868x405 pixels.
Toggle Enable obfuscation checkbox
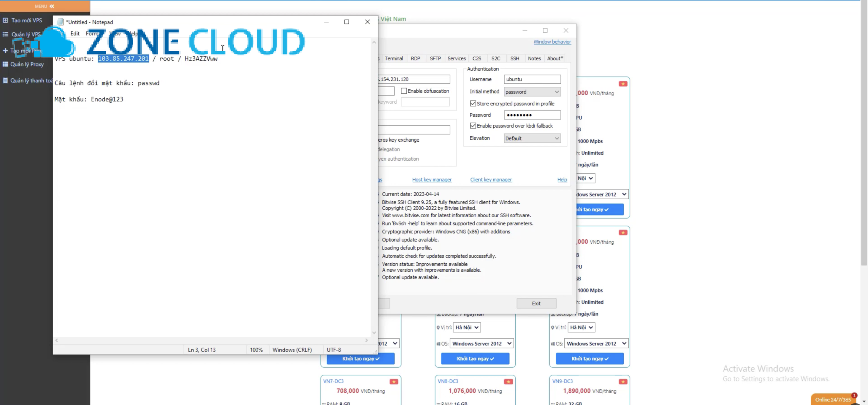(404, 91)
